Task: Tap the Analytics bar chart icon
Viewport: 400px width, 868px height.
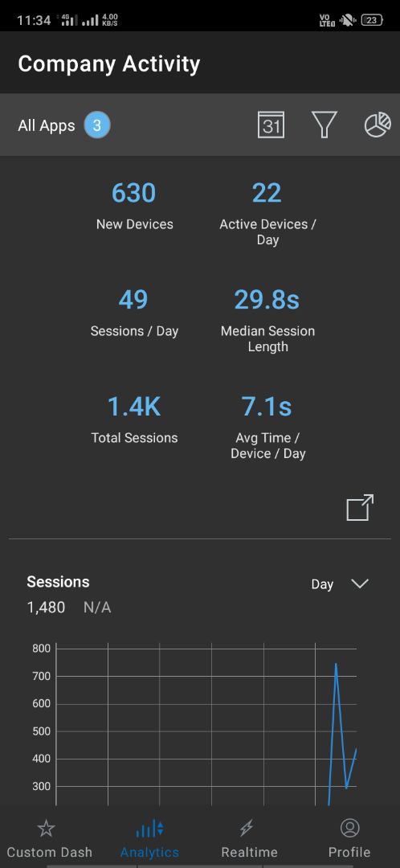Action: (x=149, y=829)
